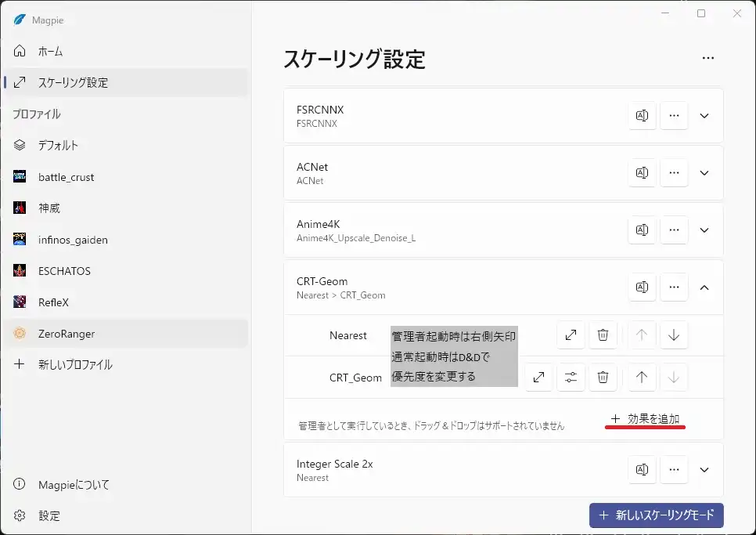Viewport: 756px width, 535px height.
Task: Expand the ACNet scaling mode
Action: click(x=704, y=173)
